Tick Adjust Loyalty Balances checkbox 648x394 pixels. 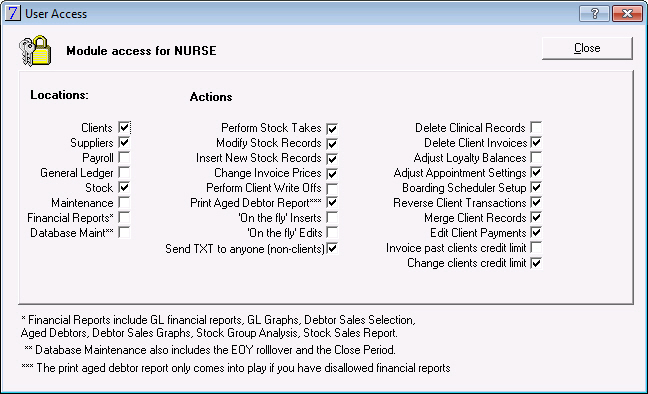click(536, 157)
